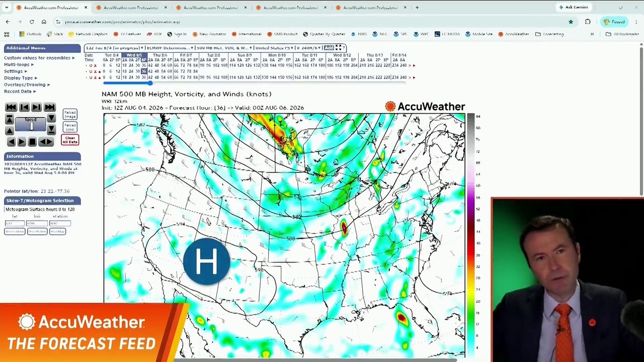Close the first AccuWeather browser tab
644x362 pixels.
[x=86, y=8]
